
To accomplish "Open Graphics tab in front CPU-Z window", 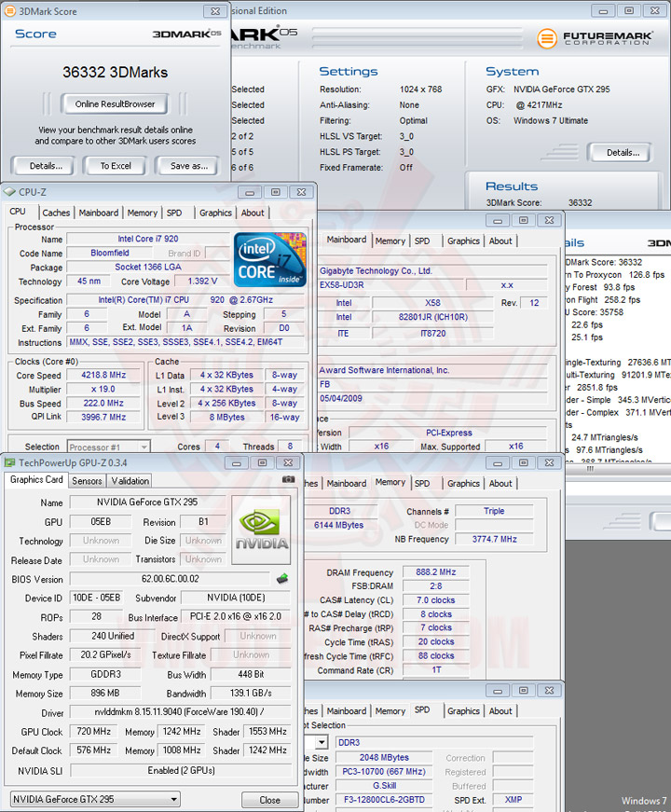I will point(215,213).
